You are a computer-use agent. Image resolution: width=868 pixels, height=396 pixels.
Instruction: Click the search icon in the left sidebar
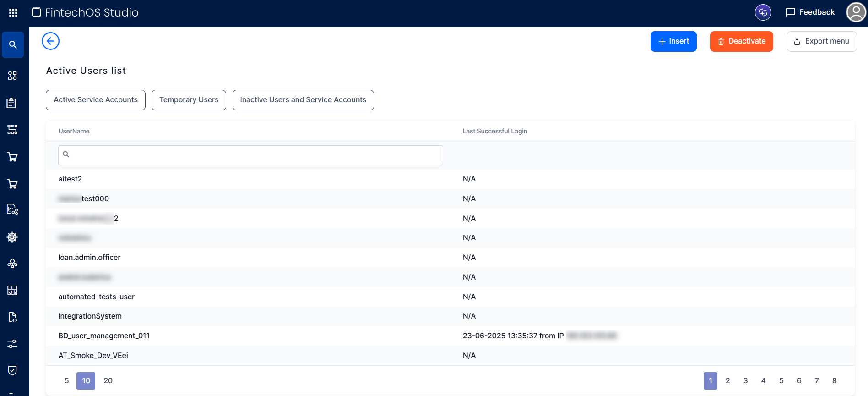(x=13, y=45)
